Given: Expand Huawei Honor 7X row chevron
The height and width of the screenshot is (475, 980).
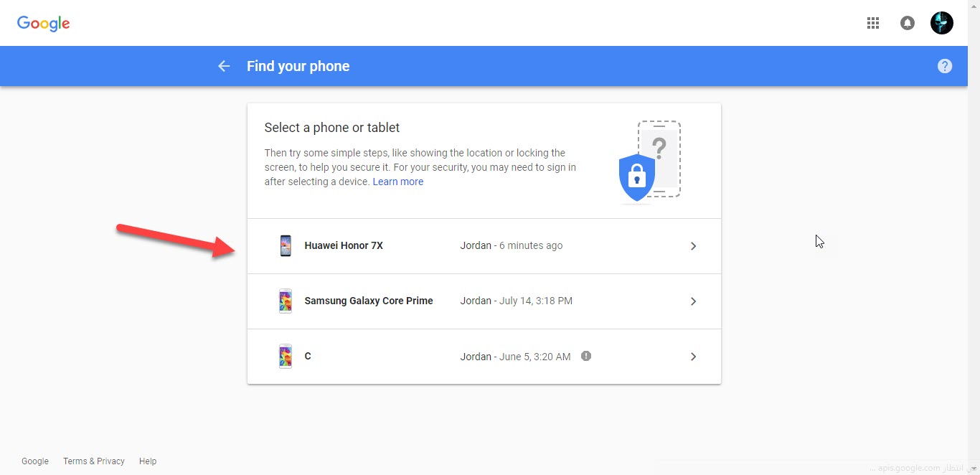Looking at the screenshot, I should coord(693,246).
